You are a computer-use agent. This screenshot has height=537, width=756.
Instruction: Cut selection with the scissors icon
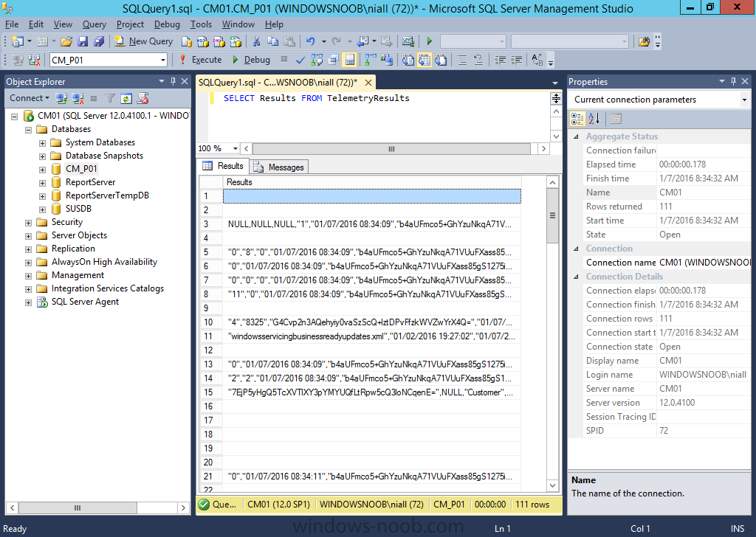[x=256, y=41]
